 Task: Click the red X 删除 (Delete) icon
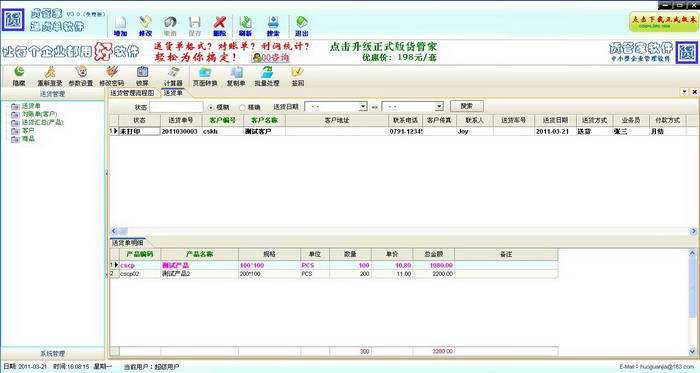220,26
